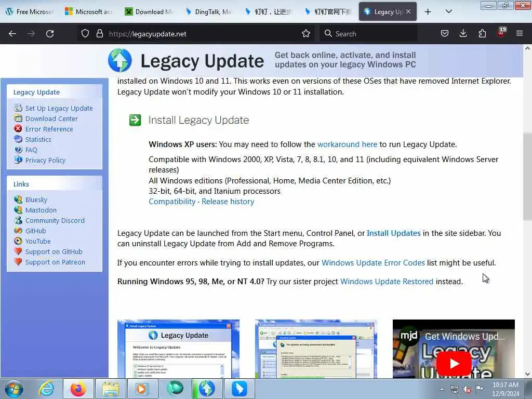532x399 pixels.
Task: Click the tracking protection shield icon
Action: (x=85, y=34)
